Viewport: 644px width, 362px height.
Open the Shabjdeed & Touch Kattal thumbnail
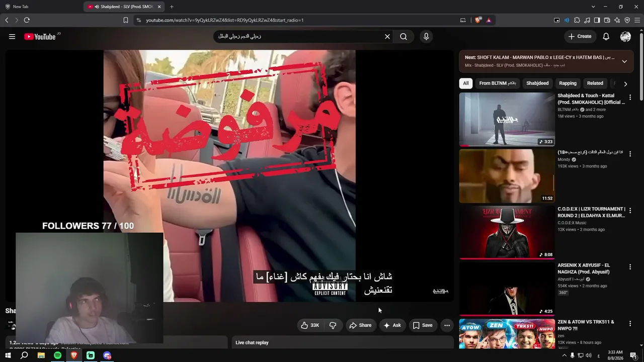coord(507,119)
